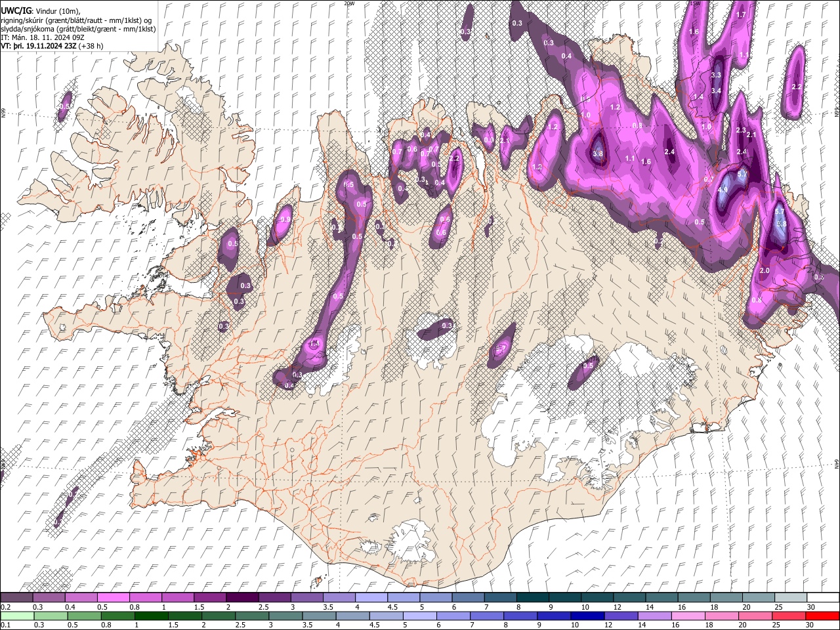Click the 3.4 value in the northeast band
This screenshot has width=840, height=630.
point(716,91)
